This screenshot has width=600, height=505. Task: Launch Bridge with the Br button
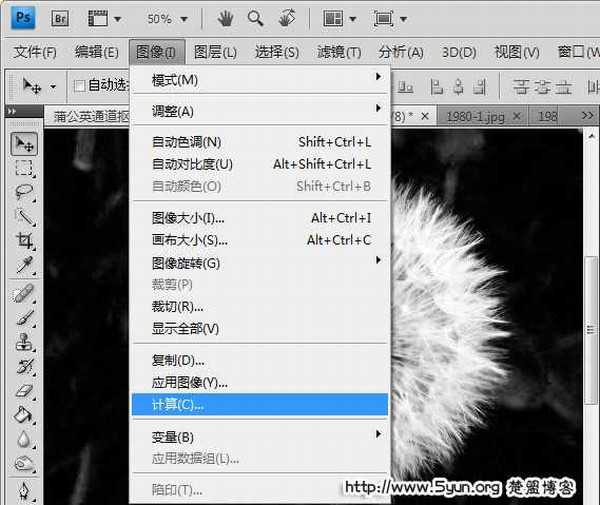(60, 18)
